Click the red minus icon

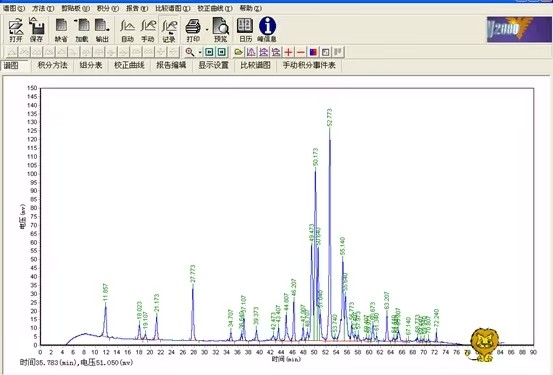point(300,52)
